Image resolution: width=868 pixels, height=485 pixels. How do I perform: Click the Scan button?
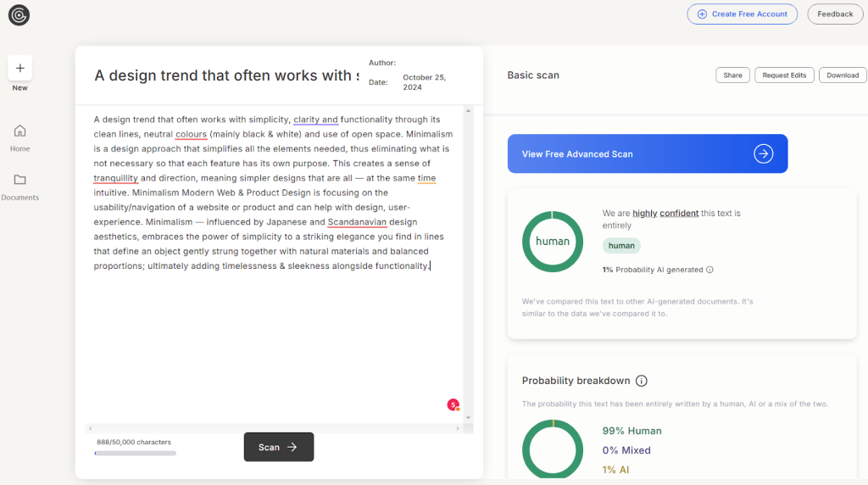click(278, 447)
